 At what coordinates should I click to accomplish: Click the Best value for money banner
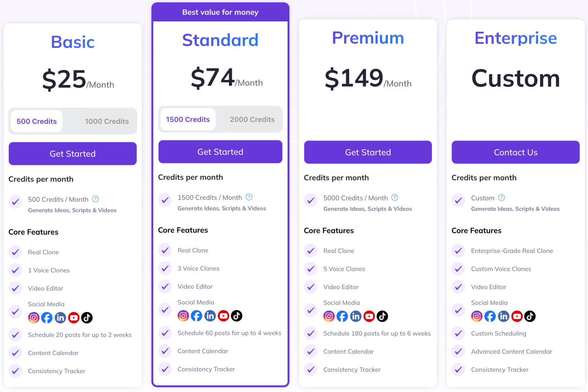pos(220,12)
